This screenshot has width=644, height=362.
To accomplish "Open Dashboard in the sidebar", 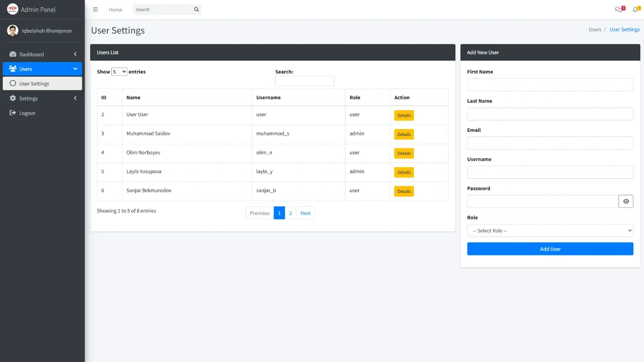I will (x=42, y=54).
